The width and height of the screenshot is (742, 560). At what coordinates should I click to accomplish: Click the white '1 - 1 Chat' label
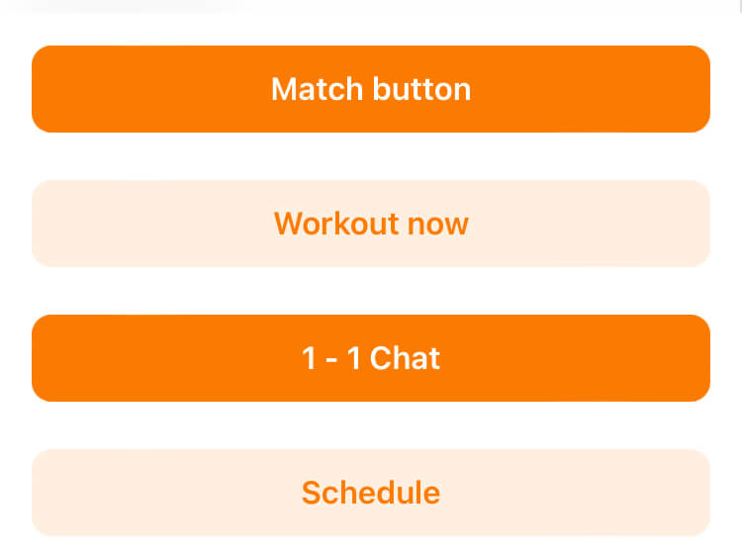click(x=371, y=358)
